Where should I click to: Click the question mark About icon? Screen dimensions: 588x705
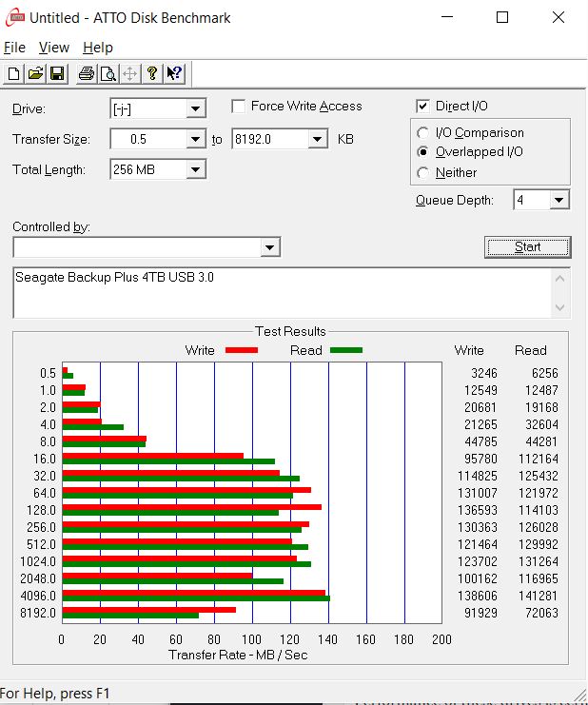pyautogui.click(x=152, y=73)
